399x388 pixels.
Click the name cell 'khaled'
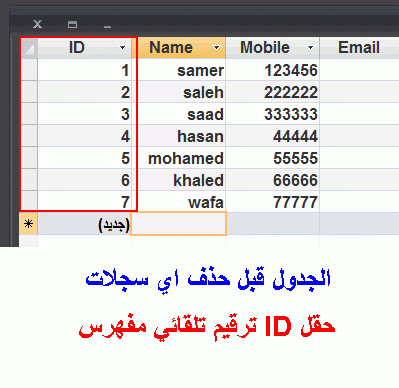pos(179,180)
